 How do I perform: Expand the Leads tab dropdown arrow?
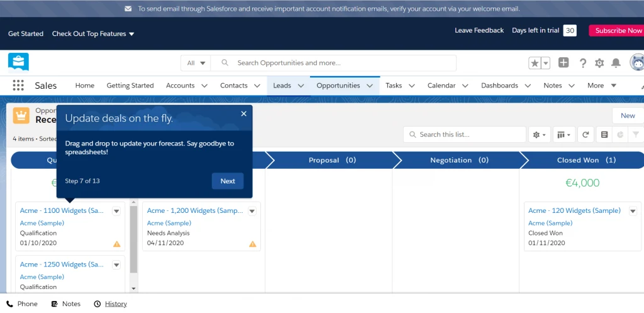301,86
